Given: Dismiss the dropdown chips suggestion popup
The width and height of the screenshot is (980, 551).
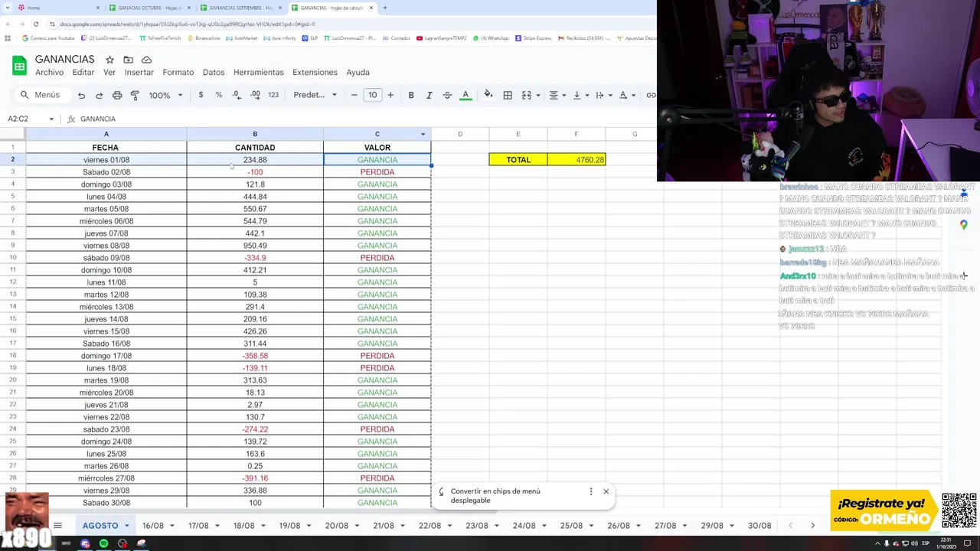Looking at the screenshot, I should coord(606,491).
